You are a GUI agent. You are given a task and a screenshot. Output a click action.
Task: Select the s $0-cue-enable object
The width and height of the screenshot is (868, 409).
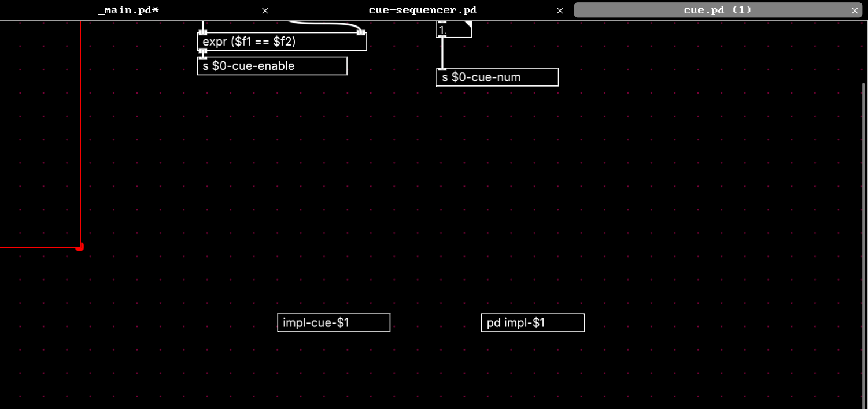[x=272, y=66]
